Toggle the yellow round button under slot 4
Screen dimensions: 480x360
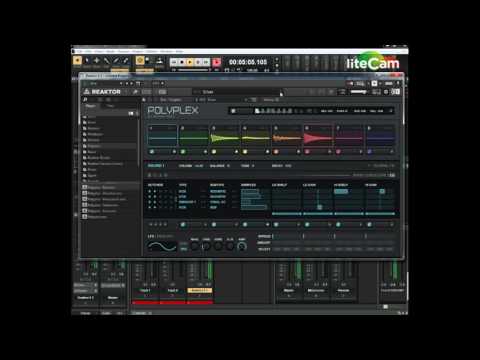245,152
